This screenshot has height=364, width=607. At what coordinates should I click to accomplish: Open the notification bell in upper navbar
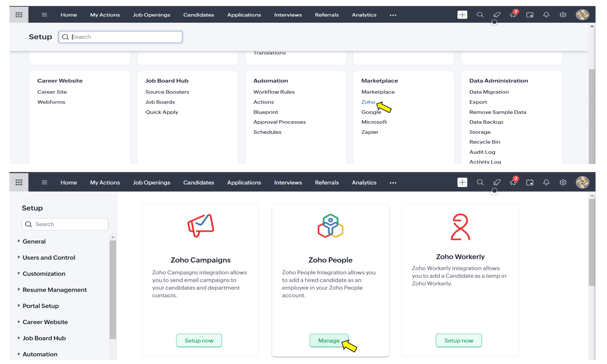[x=546, y=15]
